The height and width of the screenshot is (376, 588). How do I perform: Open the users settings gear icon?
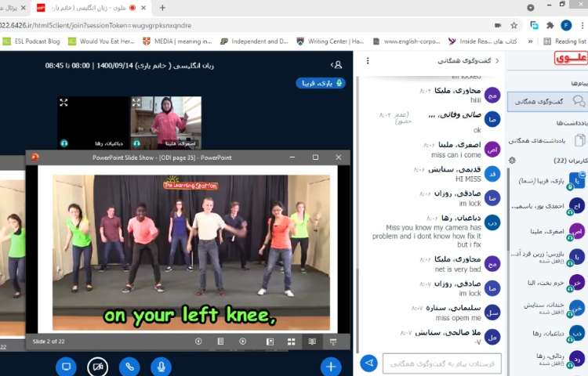point(512,161)
